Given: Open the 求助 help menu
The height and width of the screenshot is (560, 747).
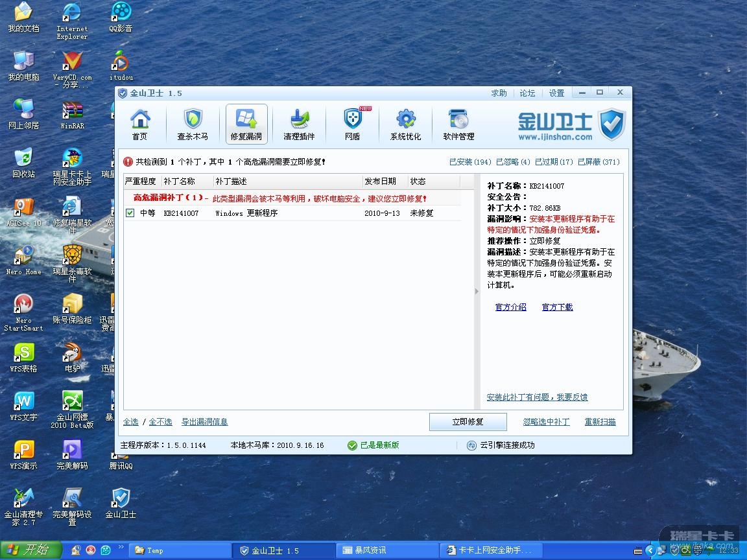Looking at the screenshot, I should (499, 93).
